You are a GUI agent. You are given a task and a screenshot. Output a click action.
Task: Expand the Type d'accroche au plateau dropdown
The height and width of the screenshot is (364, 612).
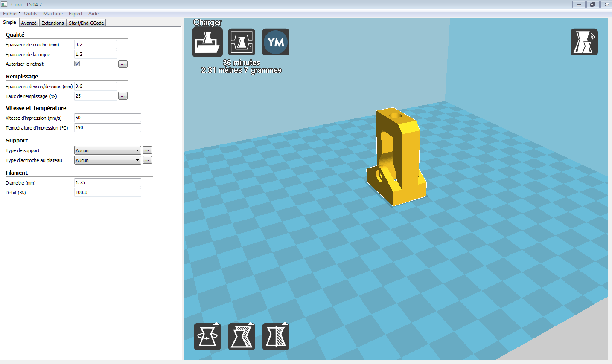pyautogui.click(x=108, y=160)
